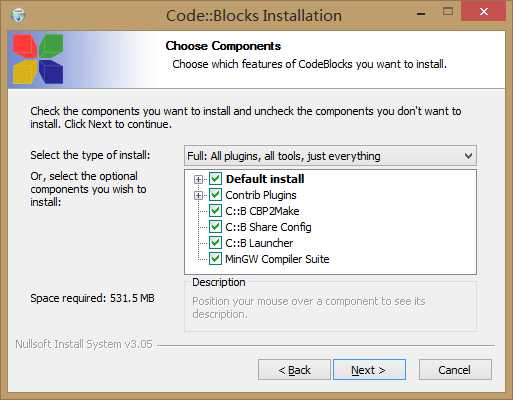Open the install type dropdown

(330, 156)
